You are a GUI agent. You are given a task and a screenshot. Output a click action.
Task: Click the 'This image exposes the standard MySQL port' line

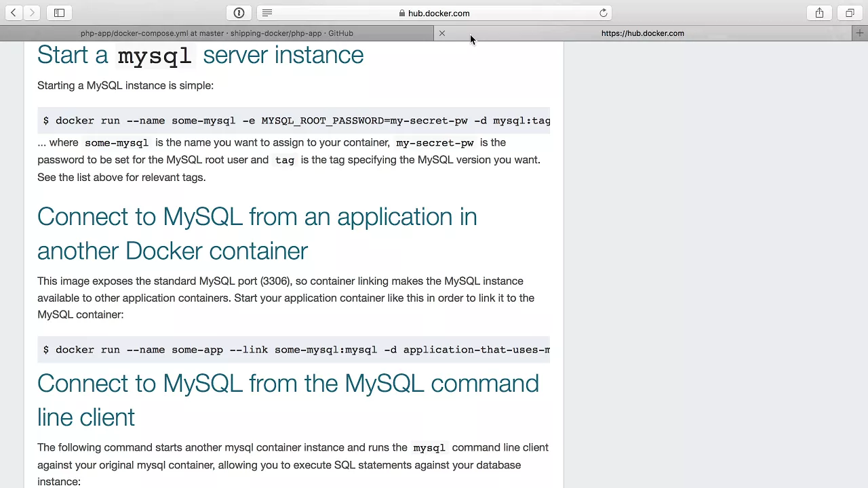[280, 281]
